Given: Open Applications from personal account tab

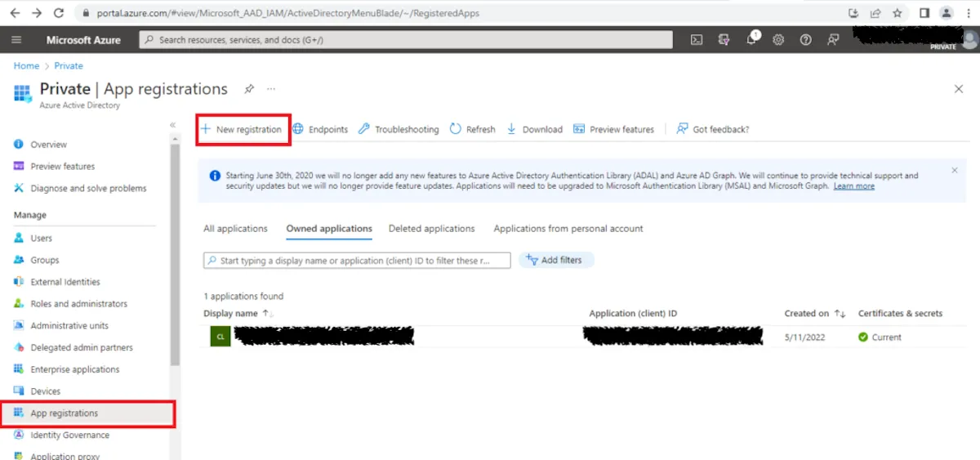Looking at the screenshot, I should (x=568, y=229).
